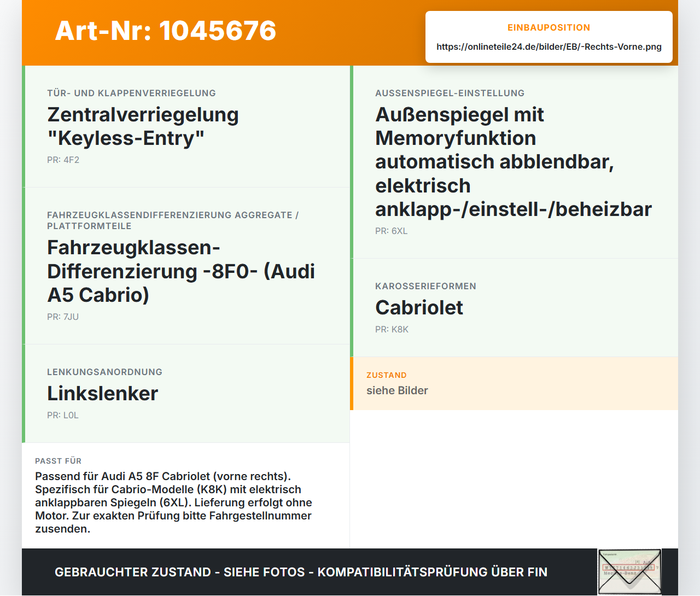Click the envelope VIN icon in the footer
700x596 pixels.
(x=629, y=571)
